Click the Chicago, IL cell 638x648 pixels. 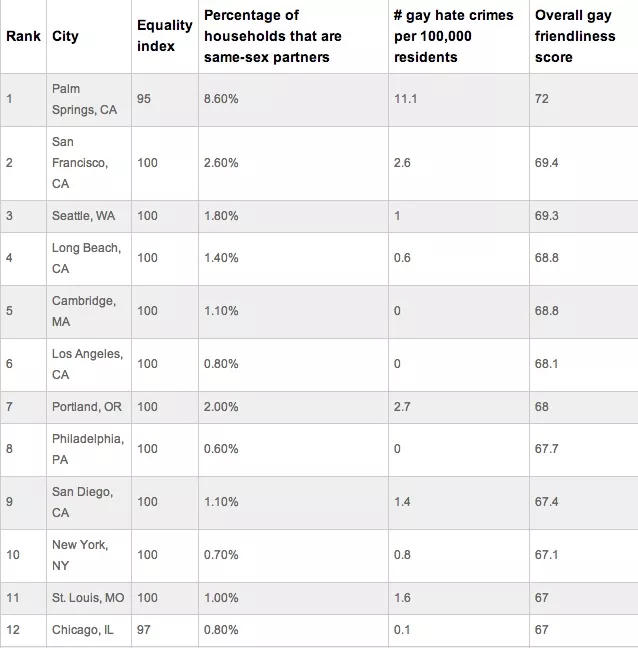(x=89, y=630)
